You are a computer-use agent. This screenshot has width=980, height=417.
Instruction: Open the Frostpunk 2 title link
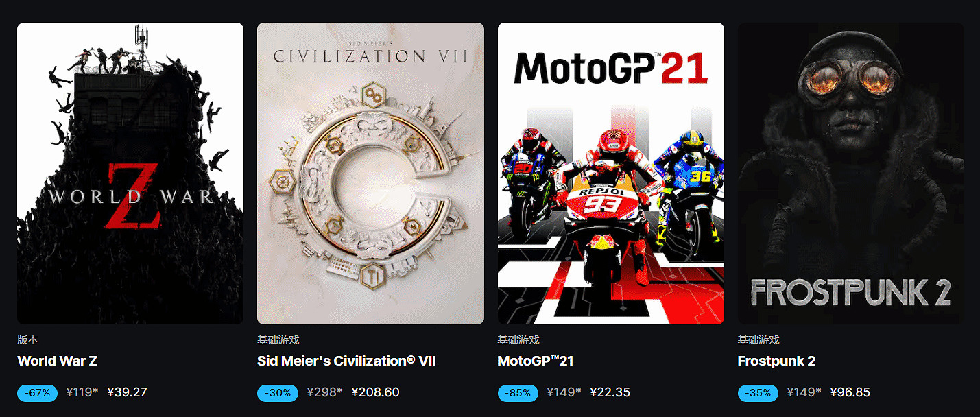(777, 361)
